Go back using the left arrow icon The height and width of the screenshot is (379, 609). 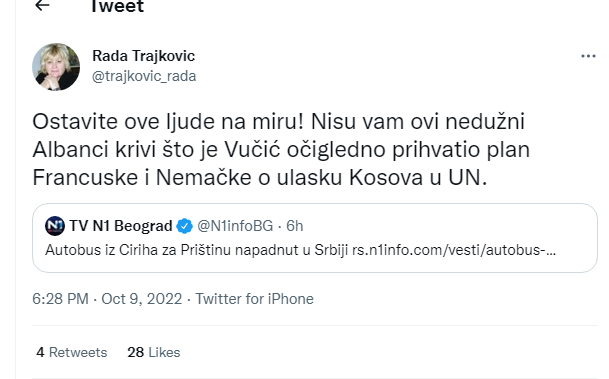42,5
